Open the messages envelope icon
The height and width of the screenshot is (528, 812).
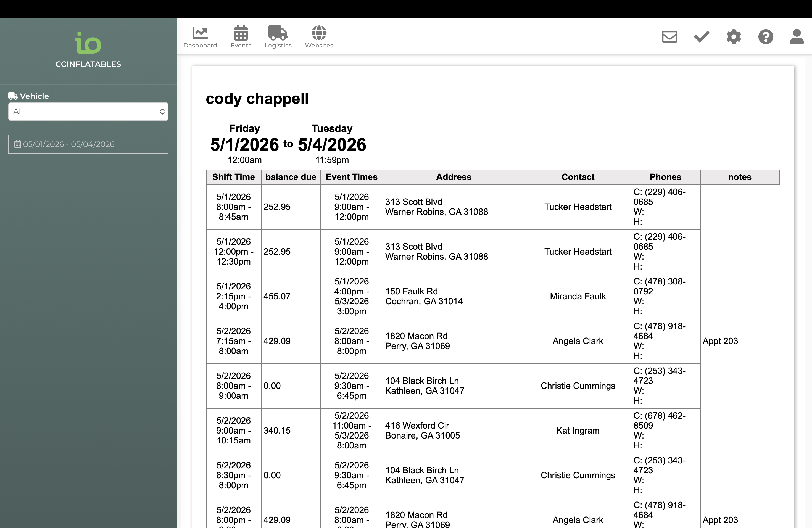(669, 36)
